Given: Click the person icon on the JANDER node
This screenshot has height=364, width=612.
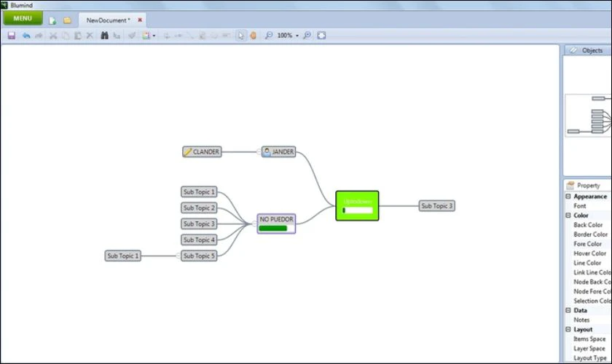Looking at the screenshot, I should coord(267,151).
